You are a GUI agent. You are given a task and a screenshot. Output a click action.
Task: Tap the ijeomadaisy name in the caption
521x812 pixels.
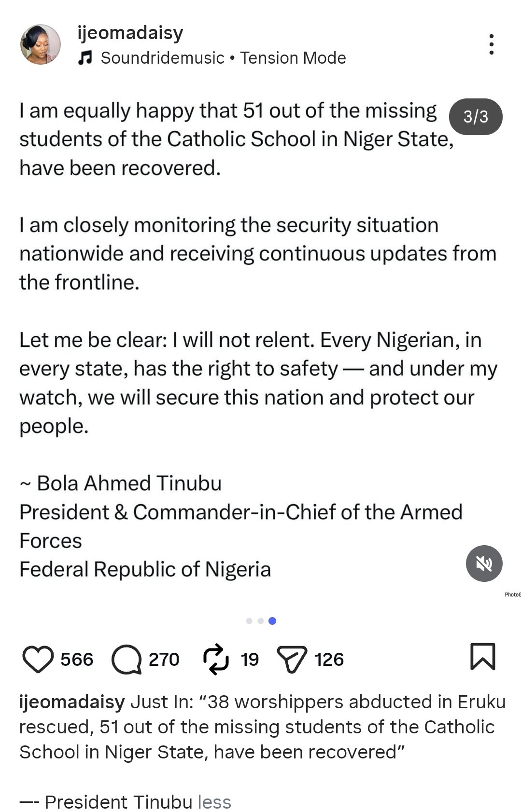click(x=72, y=702)
